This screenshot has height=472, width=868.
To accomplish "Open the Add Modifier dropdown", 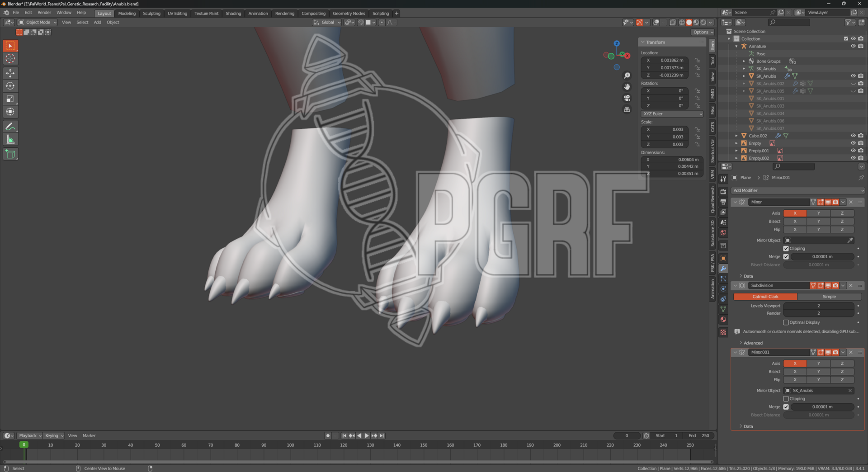I will (x=797, y=190).
